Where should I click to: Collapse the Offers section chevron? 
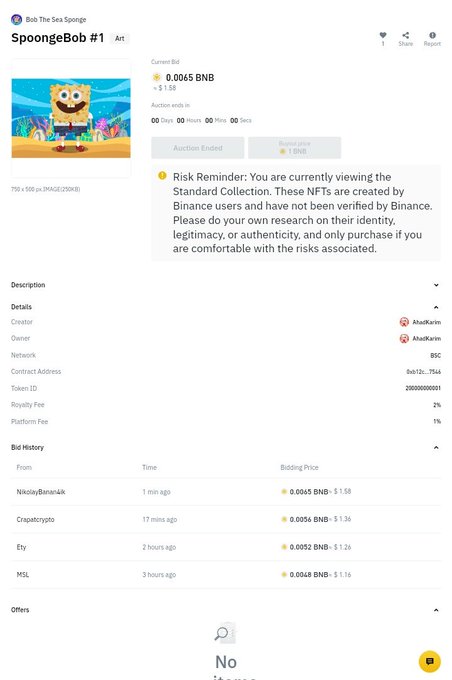[x=436, y=610]
